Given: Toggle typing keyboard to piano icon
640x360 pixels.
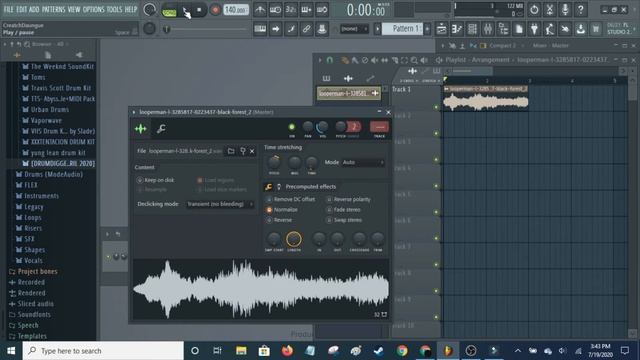Looking at the screenshot, I should point(260,29).
